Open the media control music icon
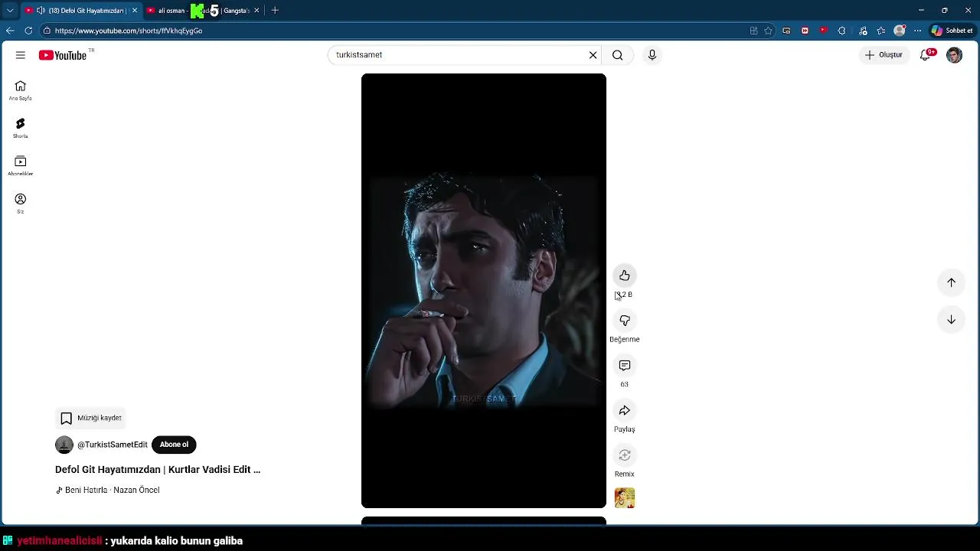This screenshot has height=551, width=980. pos(863,31)
